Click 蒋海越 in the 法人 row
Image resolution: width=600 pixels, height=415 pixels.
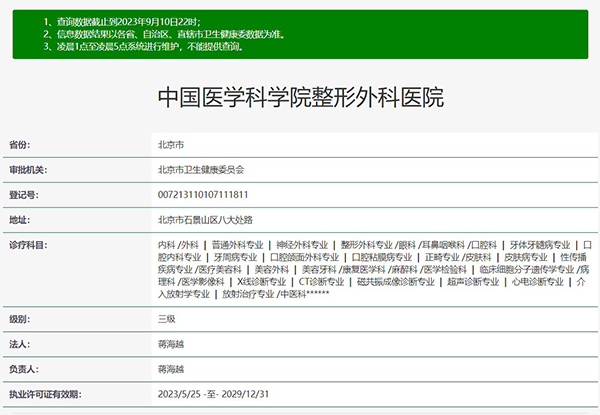point(171,344)
